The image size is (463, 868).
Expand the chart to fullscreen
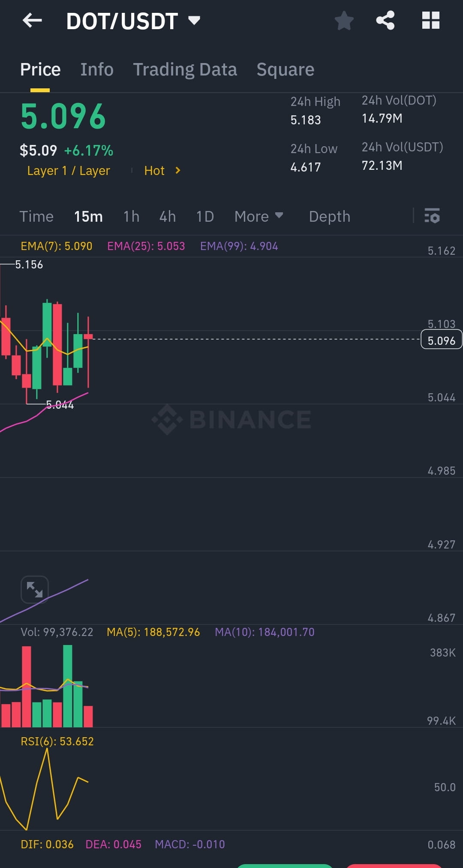tap(35, 590)
